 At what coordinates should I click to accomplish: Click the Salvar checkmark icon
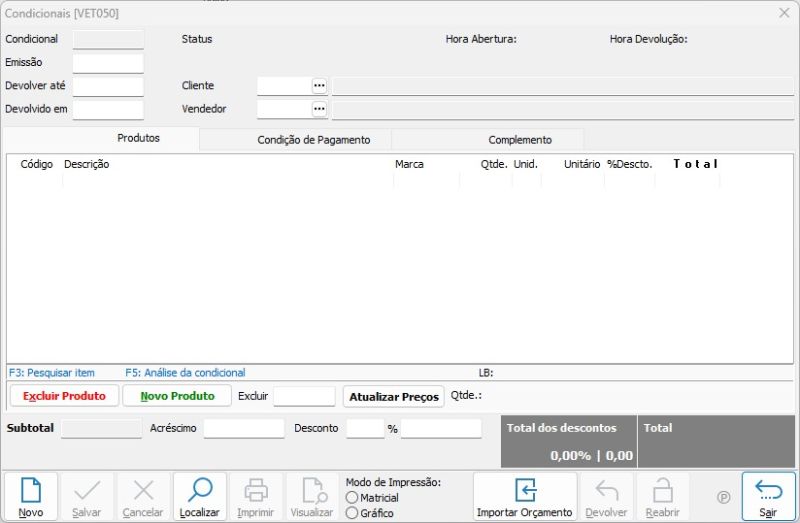pyautogui.click(x=87, y=490)
